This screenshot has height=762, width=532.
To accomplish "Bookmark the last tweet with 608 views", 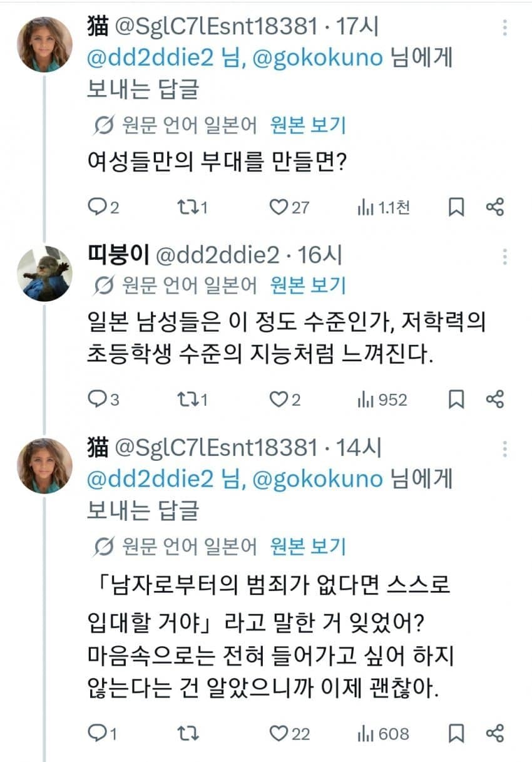I will [457, 733].
